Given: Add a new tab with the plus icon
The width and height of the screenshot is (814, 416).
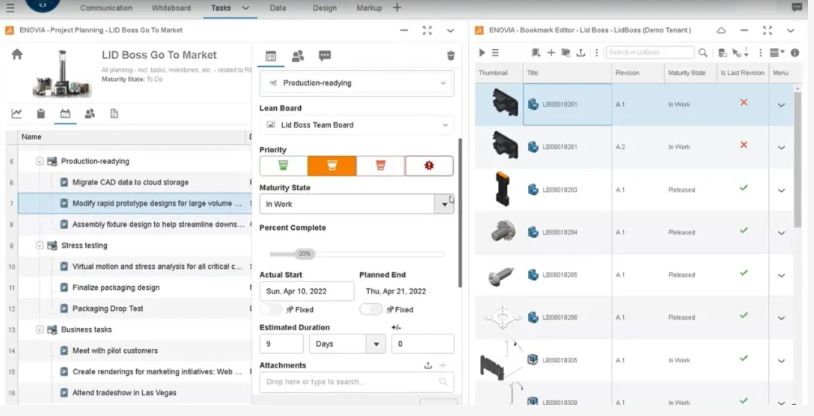Looking at the screenshot, I should pyautogui.click(x=397, y=7).
